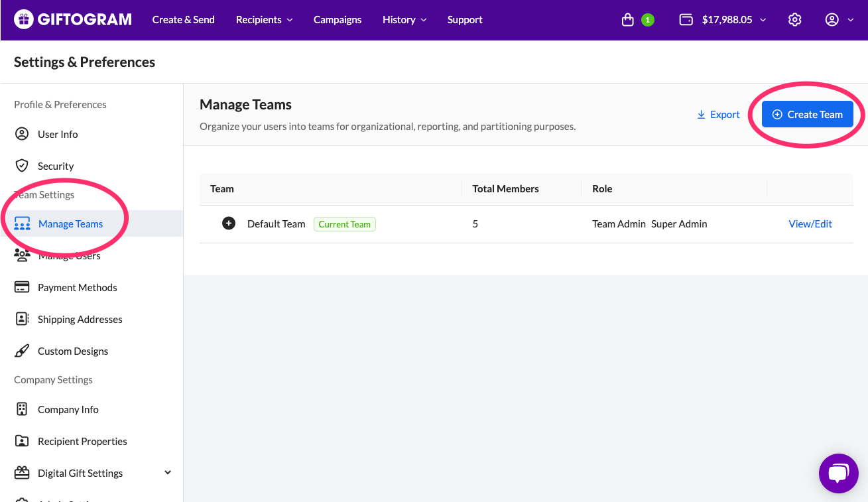Click the Create Team button

click(807, 114)
